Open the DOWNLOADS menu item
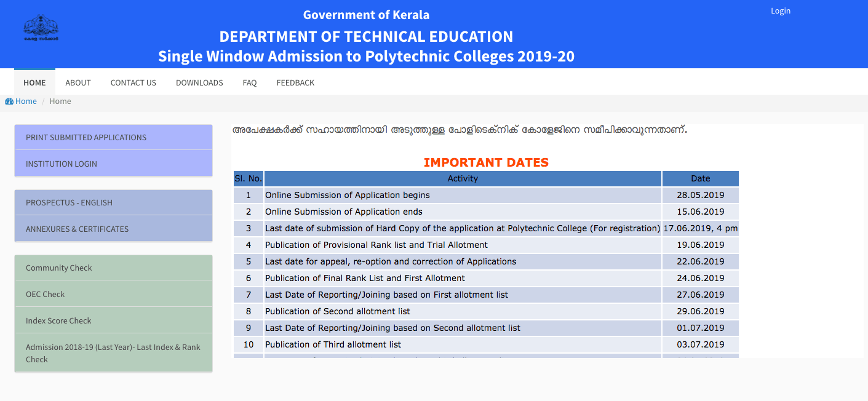The width and height of the screenshot is (868, 401). point(199,82)
